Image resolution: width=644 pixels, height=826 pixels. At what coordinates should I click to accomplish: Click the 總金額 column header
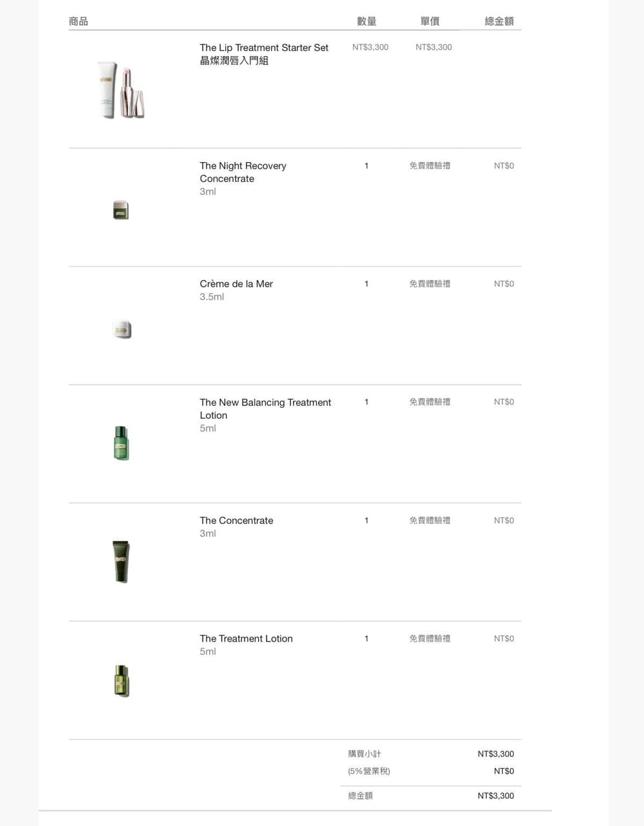pyautogui.click(x=499, y=21)
